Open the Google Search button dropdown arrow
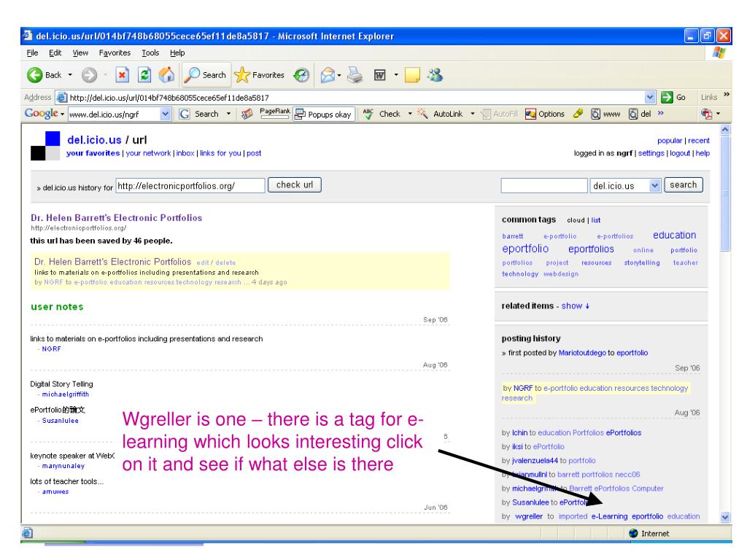 228,114
